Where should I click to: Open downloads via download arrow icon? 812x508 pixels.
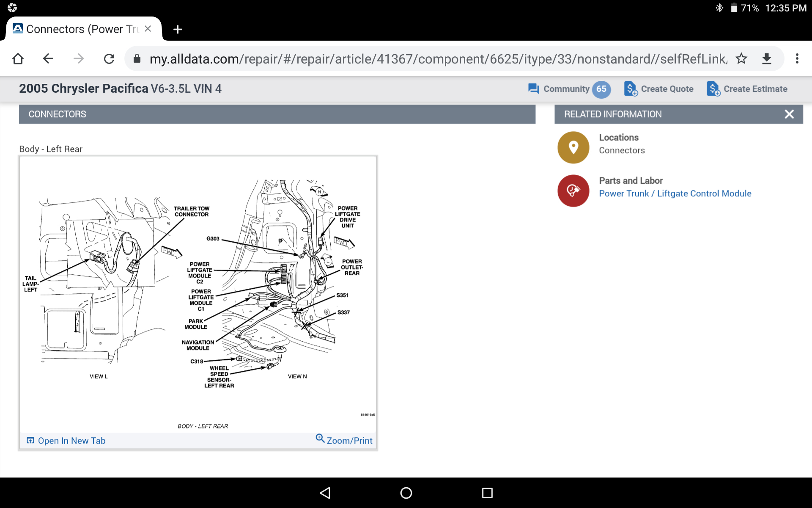click(766, 59)
